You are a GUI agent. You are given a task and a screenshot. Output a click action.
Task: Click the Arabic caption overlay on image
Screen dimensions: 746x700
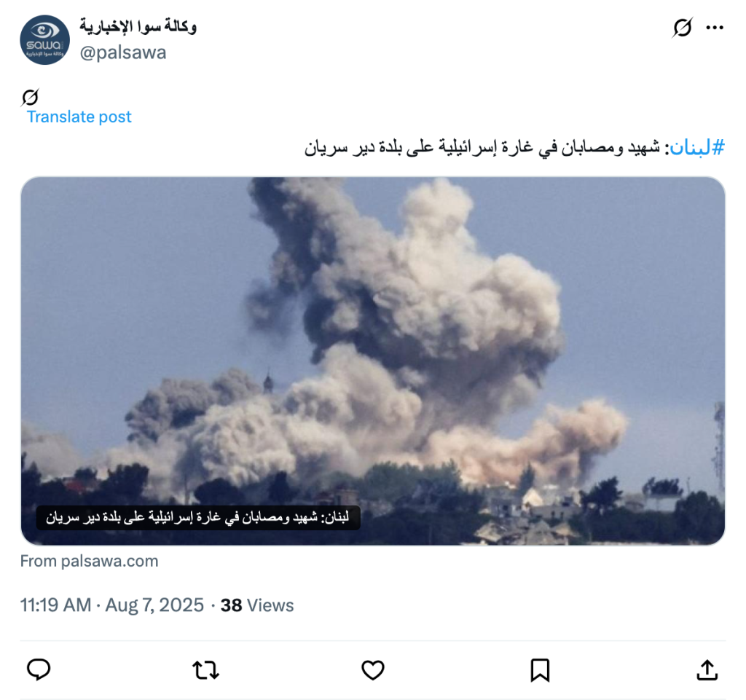tap(198, 517)
